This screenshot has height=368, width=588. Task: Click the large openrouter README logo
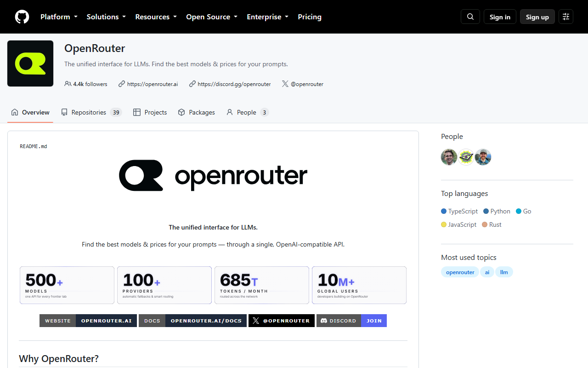213,176
